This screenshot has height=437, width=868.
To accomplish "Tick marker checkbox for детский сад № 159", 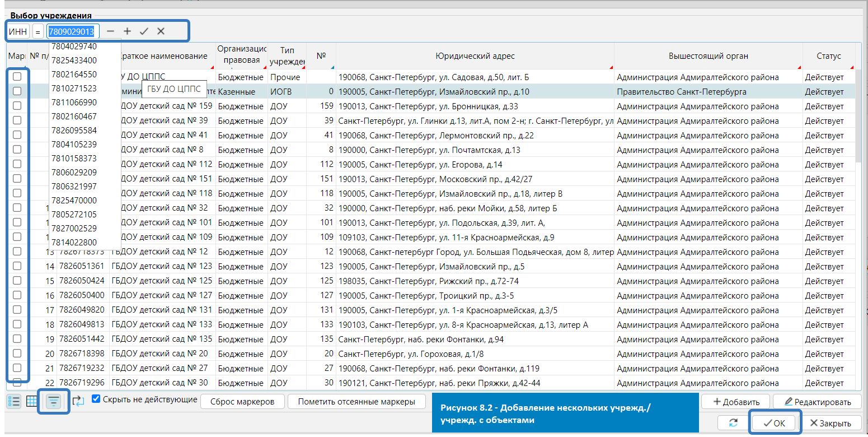I will [17, 105].
